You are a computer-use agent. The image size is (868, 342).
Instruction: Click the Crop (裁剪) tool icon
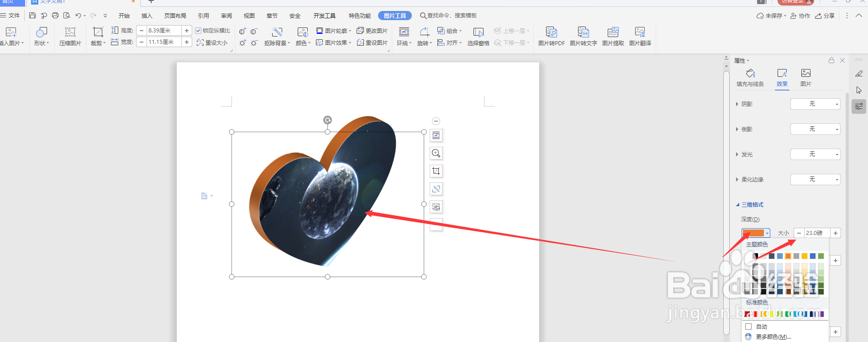(98, 32)
